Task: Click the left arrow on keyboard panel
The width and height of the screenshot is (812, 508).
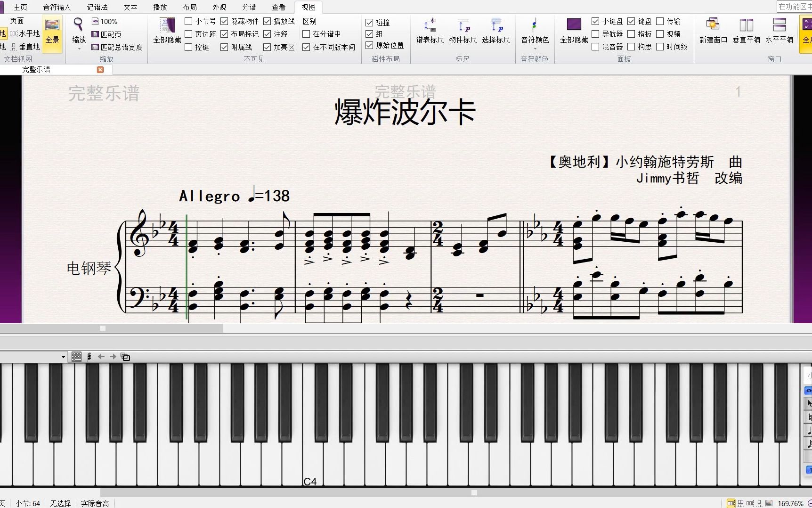Action: click(x=101, y=357)
